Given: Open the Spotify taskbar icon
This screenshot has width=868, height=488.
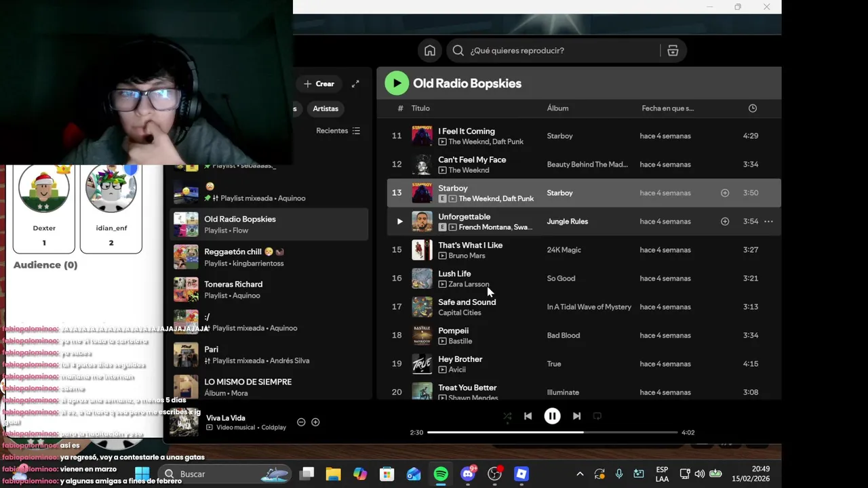Looking at the screenshot, I should pos(441,474).
